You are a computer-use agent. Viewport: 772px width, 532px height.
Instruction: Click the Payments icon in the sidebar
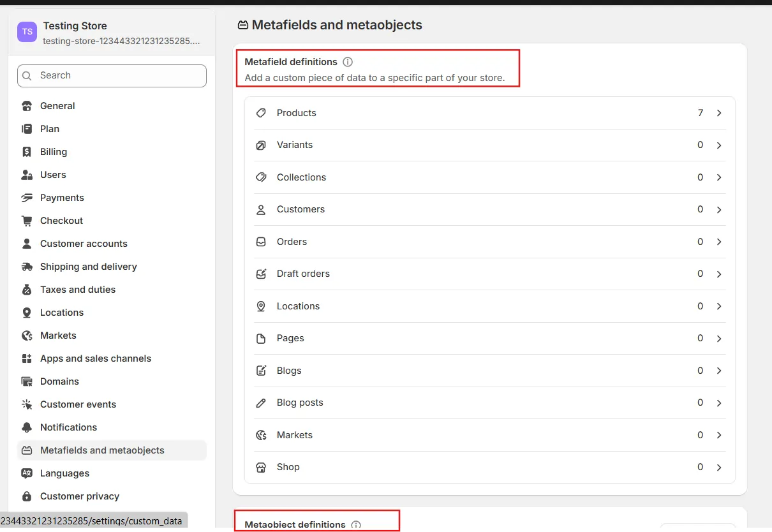click(x=27, y=198)
